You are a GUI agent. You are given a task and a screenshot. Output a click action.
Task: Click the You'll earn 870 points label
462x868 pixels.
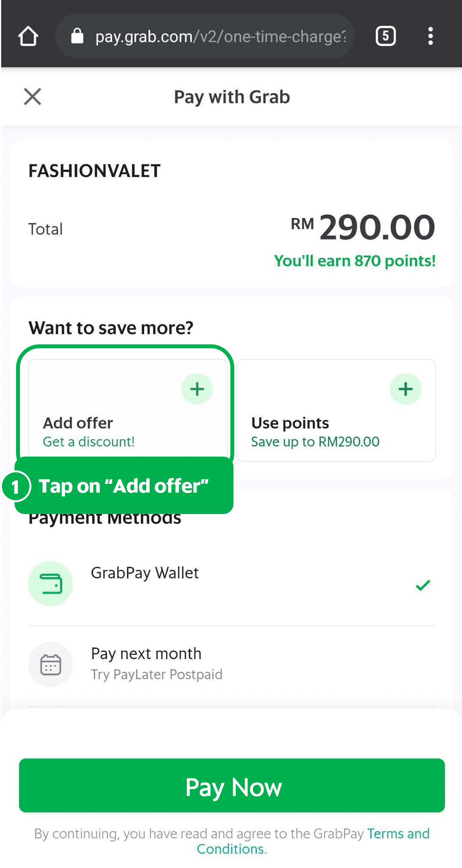[355, 260]
